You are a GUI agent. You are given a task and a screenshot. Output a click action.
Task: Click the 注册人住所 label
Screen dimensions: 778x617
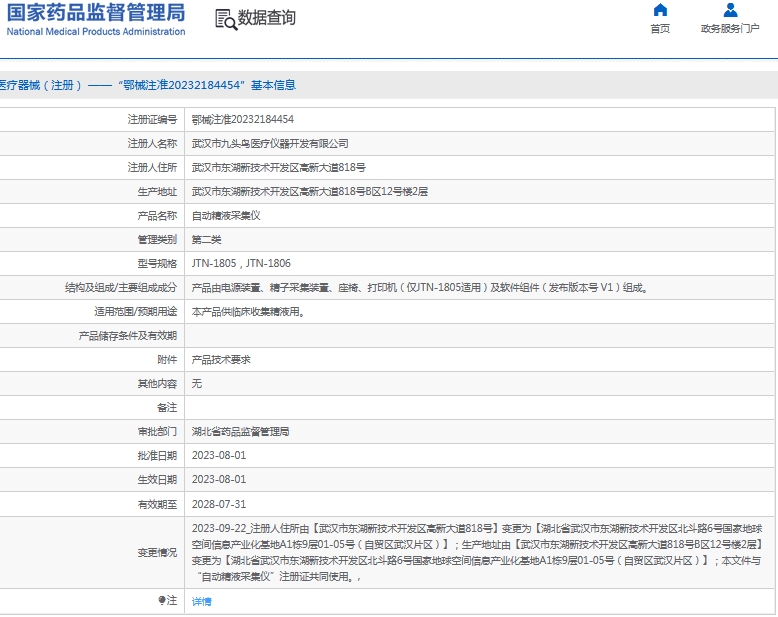click(152, 168)
